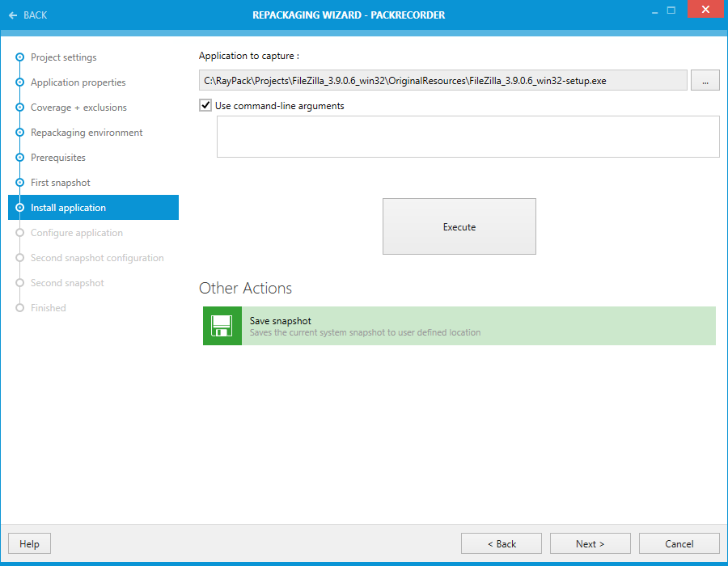Click the Project settings step circle icon
This screenshot has width=728, height=566.
point(19,57)
